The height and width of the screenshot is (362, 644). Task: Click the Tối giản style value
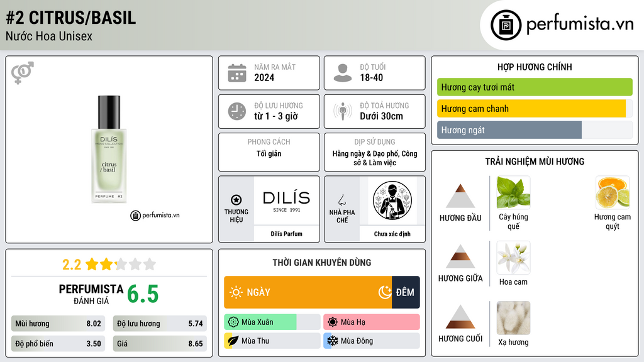pyautogui.click(x=269, y=153)
